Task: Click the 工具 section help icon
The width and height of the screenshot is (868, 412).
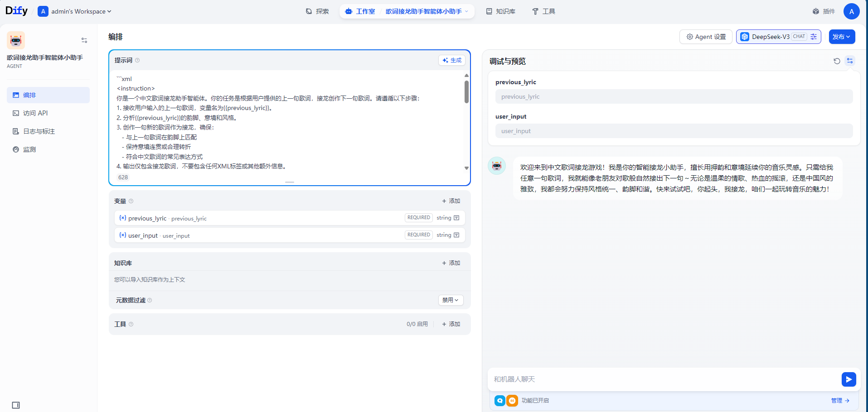Action: (131, 324)
